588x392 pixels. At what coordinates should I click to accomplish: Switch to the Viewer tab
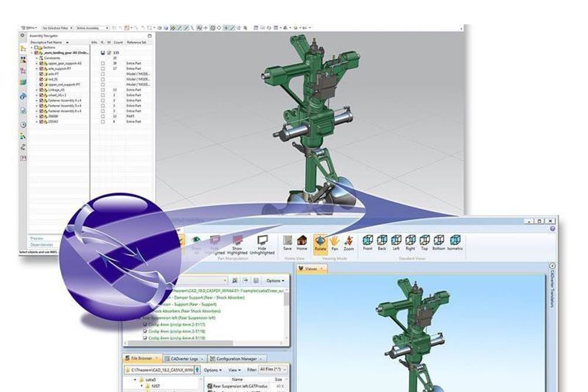click(312, 269)
